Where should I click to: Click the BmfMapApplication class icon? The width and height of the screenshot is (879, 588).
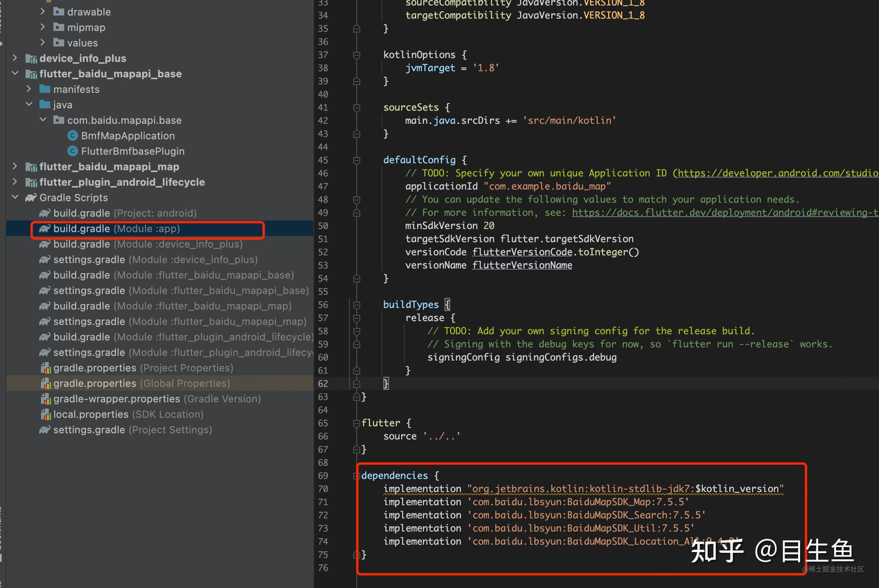(x=72, y=136)
